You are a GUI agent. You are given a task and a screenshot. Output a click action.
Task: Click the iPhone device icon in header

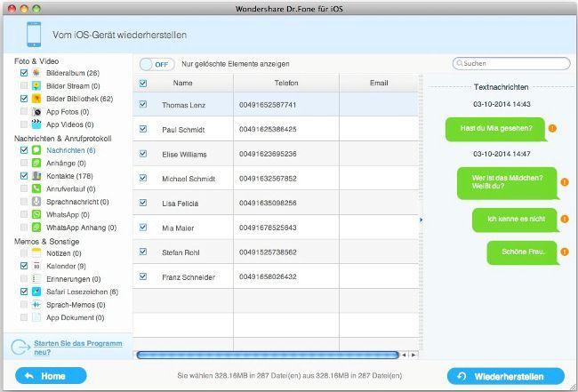click(x=34, y=35)
